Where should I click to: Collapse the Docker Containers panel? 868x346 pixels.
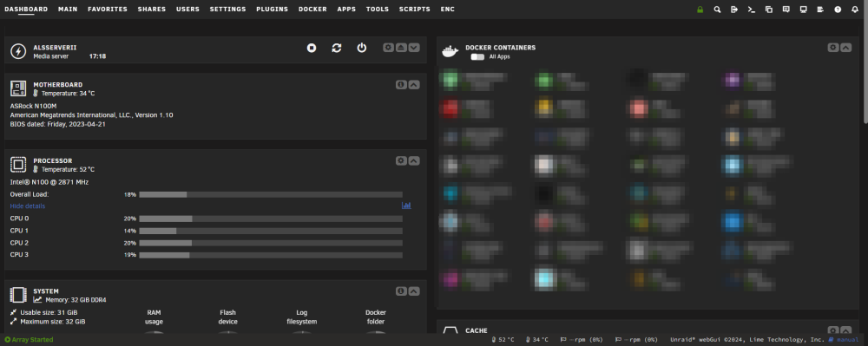845,48
